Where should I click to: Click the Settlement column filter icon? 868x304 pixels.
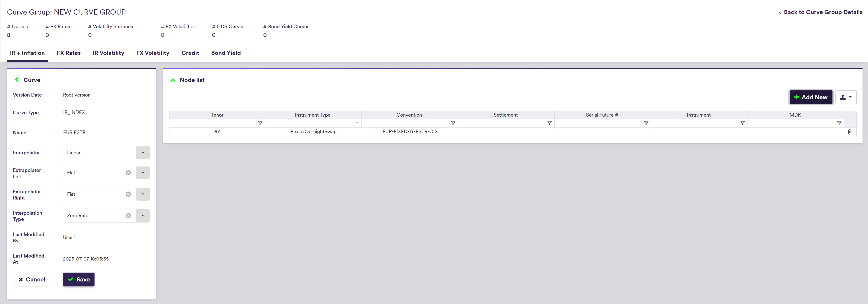[549, 123]
